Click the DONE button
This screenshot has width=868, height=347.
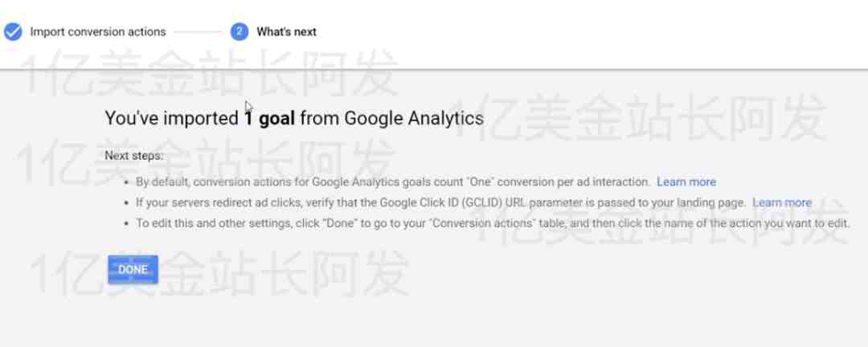133,270
